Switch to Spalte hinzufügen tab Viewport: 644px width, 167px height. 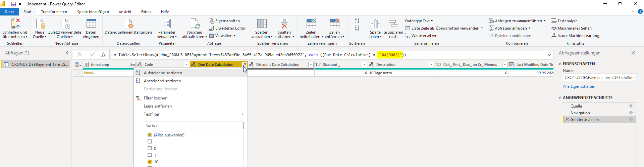pos(93,12)
